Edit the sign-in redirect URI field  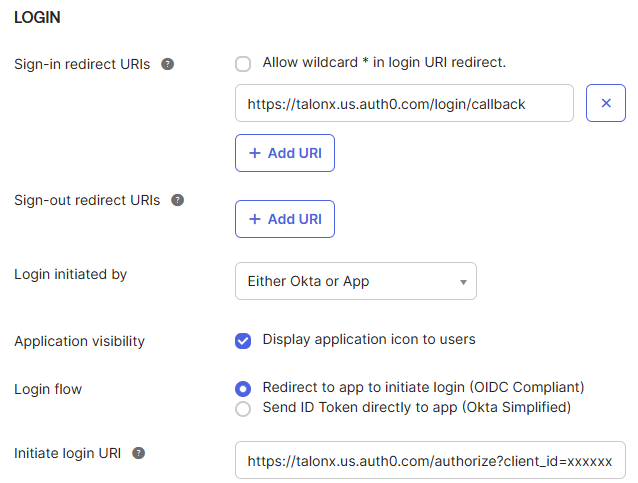pos(404,103)
